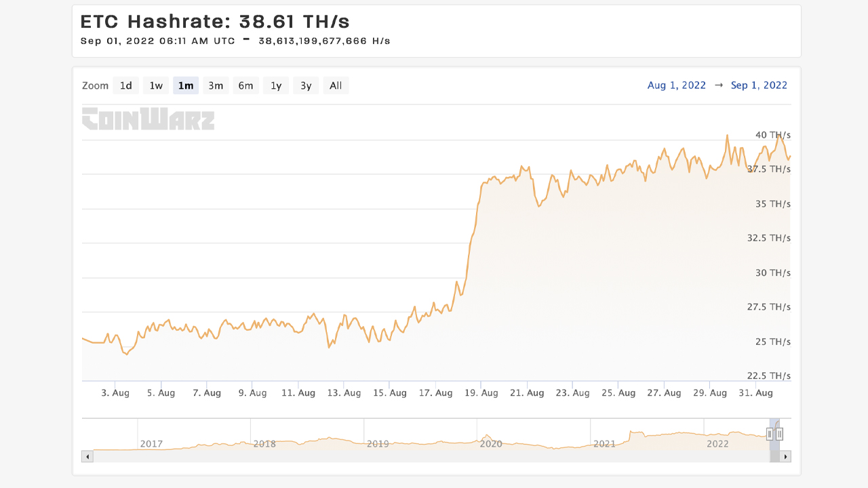
Task: Click the 2019 label in navigator
Action: pos(378,444)
